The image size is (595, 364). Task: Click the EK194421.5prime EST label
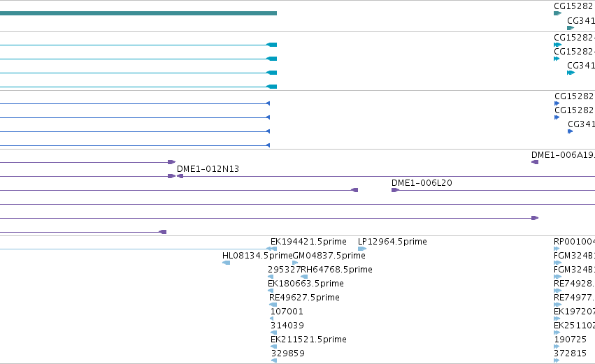tap(308, 242)
